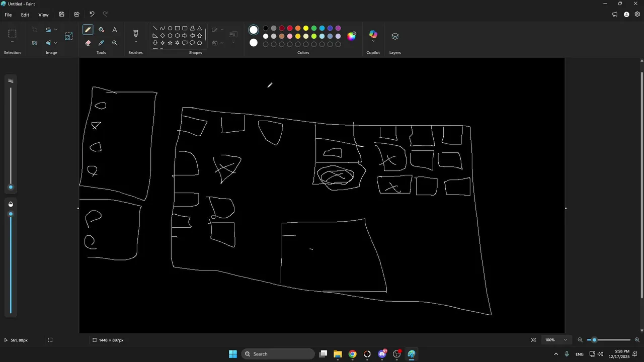644x362 pixels.
Task: Click the zoom in plus button
Action: point(637,340)
